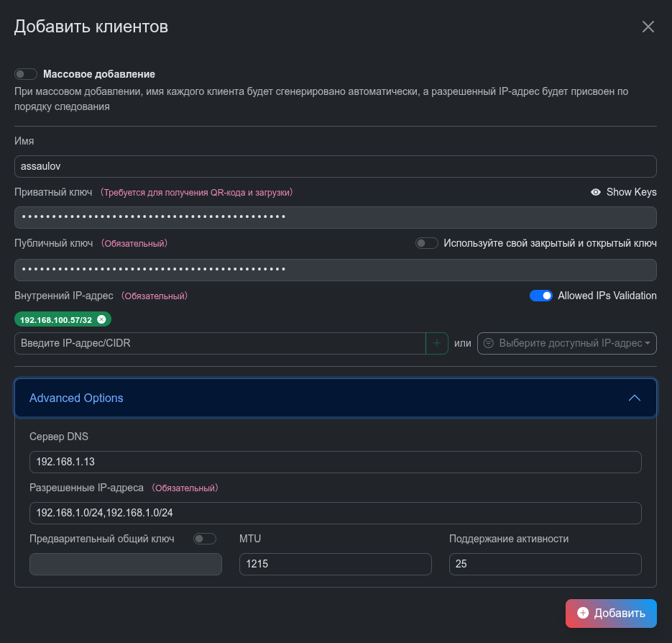Click the green plus add IP button
Screen dimensions: 672x643
437,343
